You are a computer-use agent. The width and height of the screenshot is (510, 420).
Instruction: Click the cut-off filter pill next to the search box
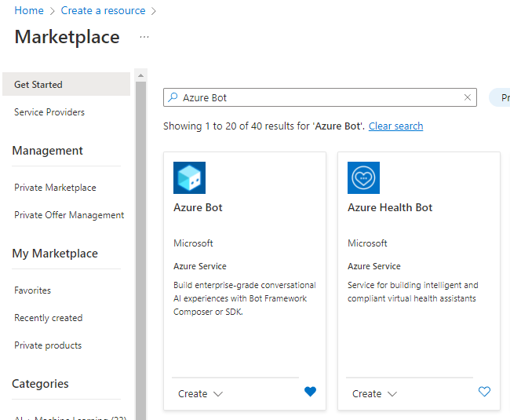[x=500, y=97]
